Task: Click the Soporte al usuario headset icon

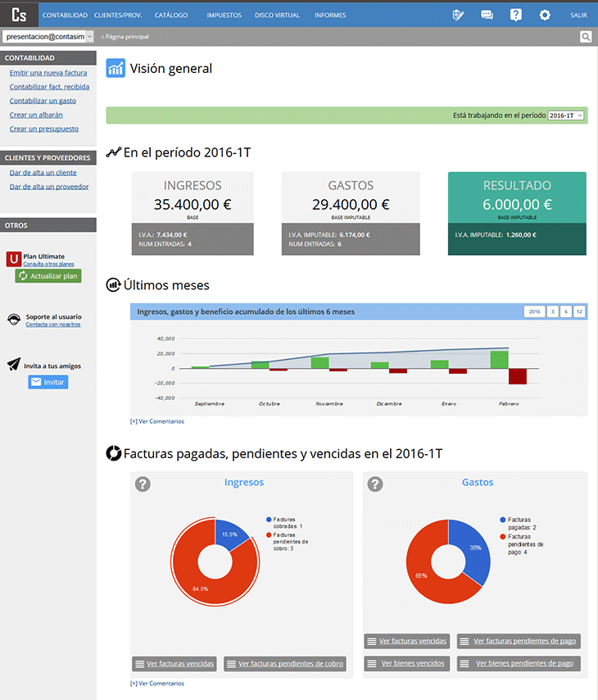Action: pos(14,320)
